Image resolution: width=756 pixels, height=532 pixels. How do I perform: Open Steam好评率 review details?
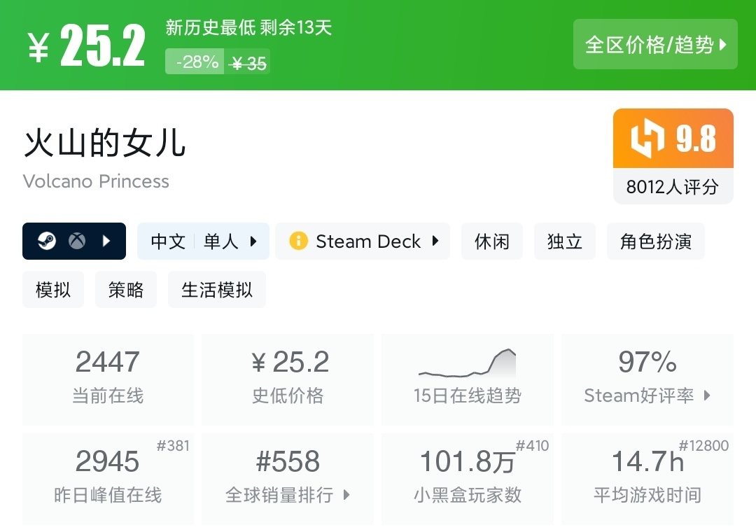point(647,379)
